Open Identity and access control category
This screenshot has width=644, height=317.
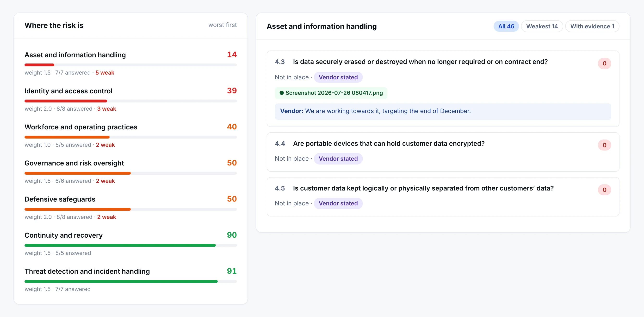[x=130, y=99]
